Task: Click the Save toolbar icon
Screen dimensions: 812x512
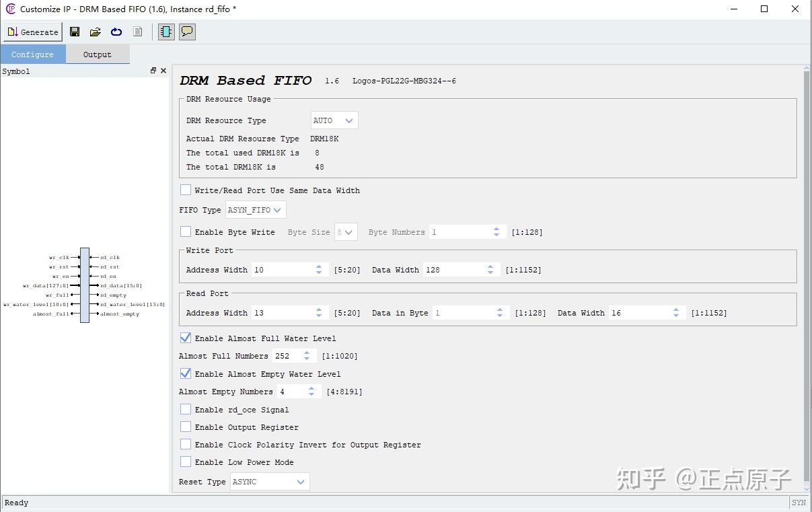Action: pos(75,32)
